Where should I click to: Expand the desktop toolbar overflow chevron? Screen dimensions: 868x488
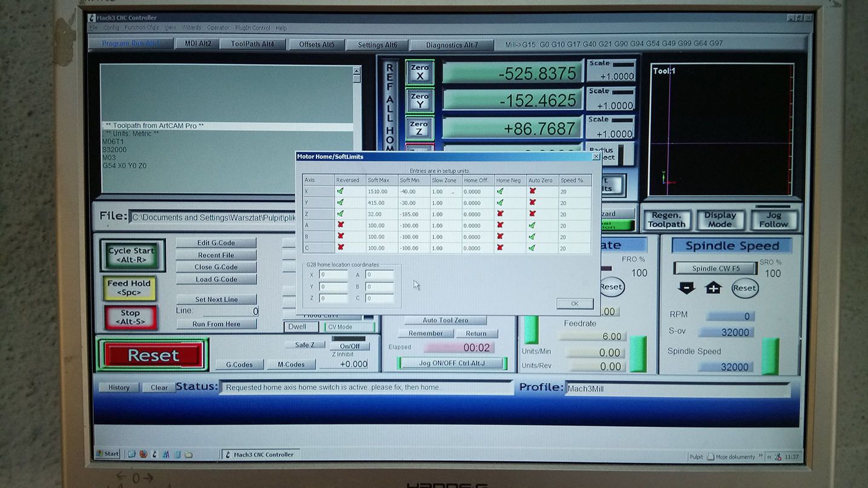click(760, 457)
